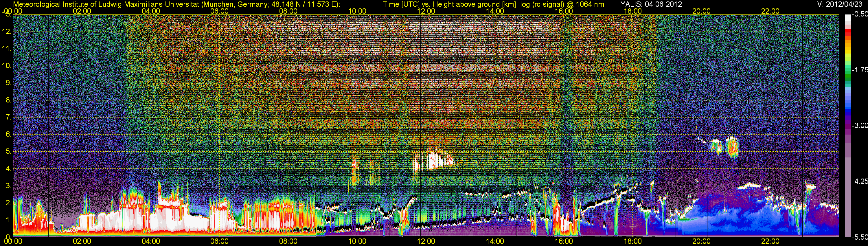Image resolution: width=868 pixels, height=246 pixels.
Task: Click the 14:00 label on the bottom time axis
Action: 495,241
